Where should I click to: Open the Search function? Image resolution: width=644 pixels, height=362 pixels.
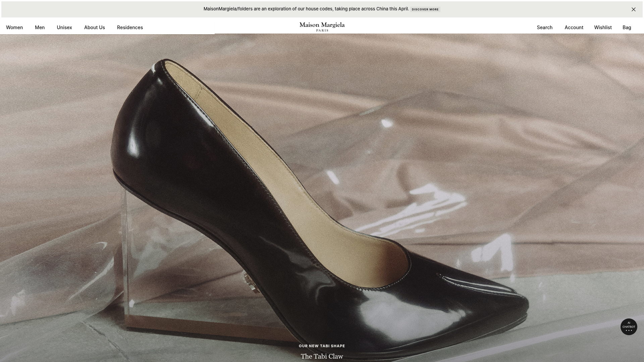544,27
